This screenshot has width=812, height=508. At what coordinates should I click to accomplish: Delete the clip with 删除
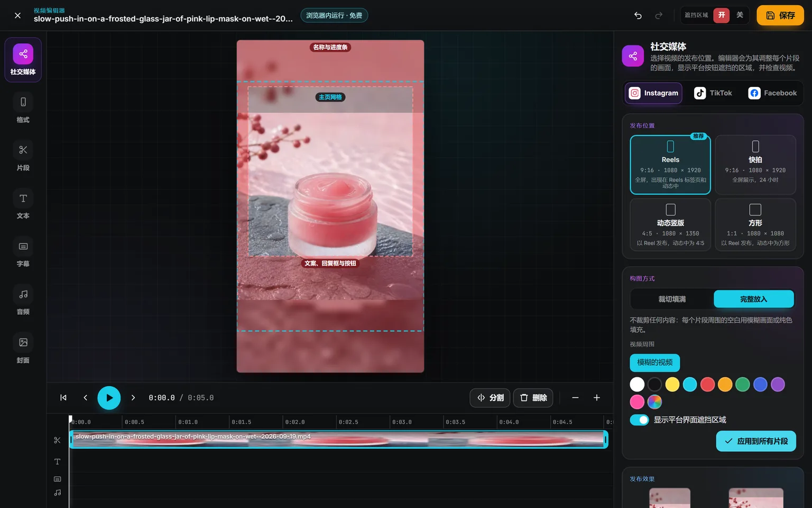pos(533,398)
